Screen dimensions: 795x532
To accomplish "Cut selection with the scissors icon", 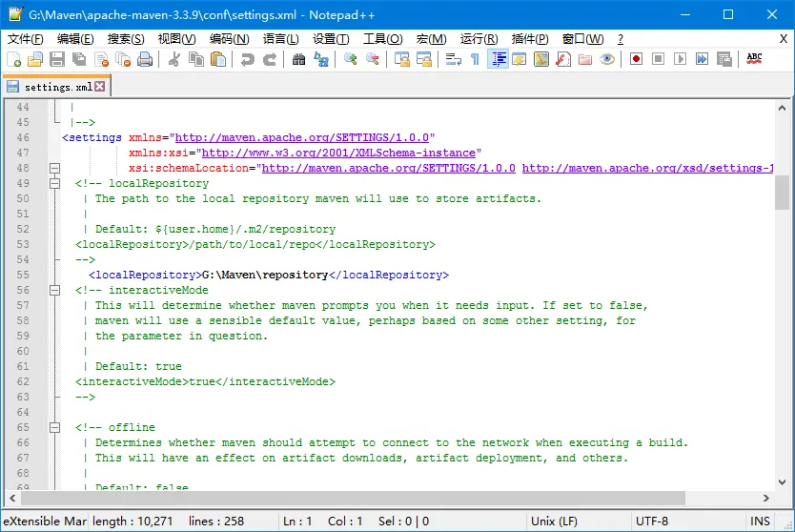I will 173,59.
